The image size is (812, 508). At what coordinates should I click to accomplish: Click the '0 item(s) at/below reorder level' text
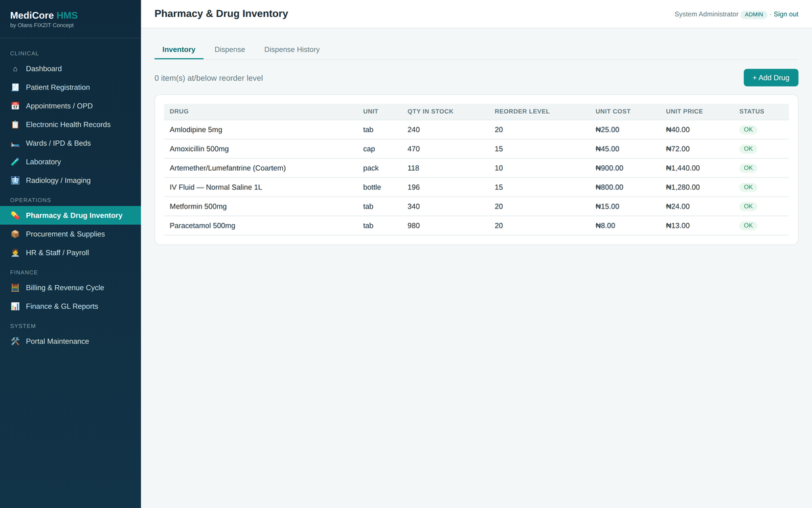pyautogui.click(x=208, y=78)
